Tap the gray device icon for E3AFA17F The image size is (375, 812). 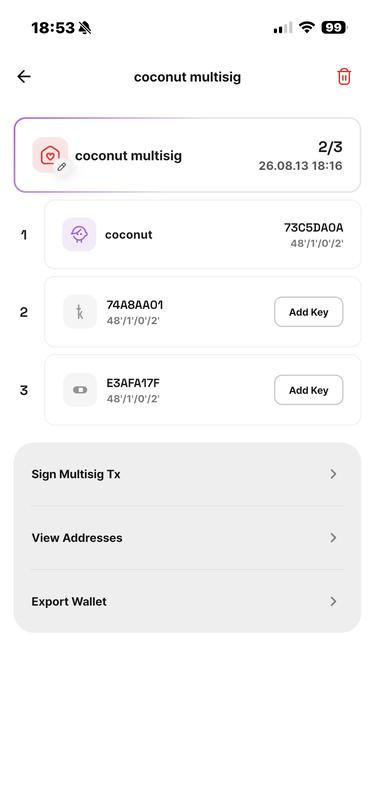tap(80, 389)
